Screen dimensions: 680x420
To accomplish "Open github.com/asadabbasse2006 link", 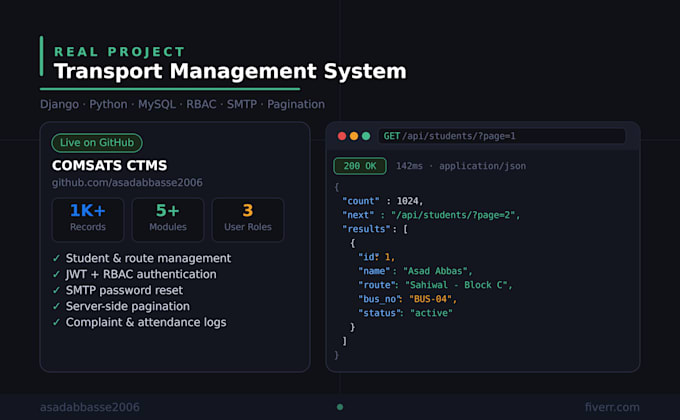I will tap(127, 183).
